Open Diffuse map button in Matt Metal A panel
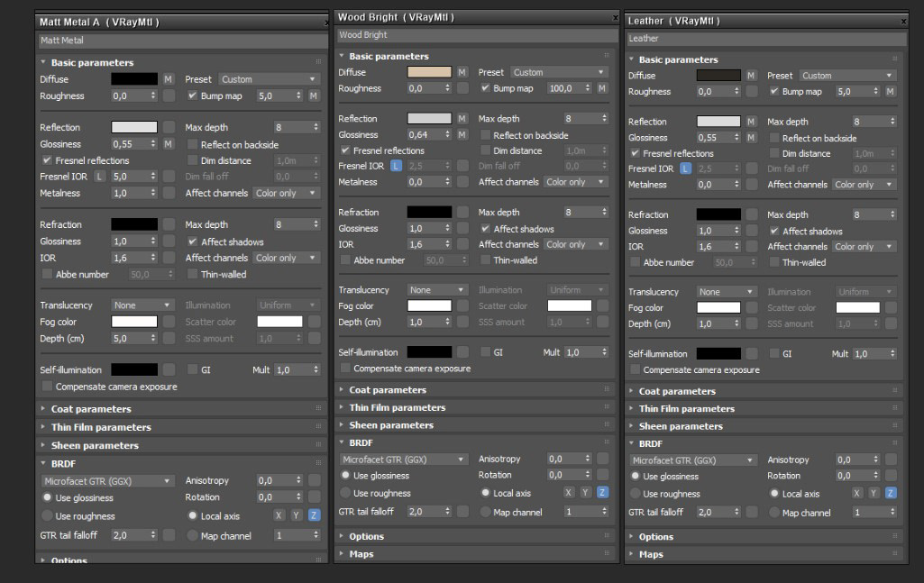Screen dimensions: 924x583 click(x=169, y=79)
